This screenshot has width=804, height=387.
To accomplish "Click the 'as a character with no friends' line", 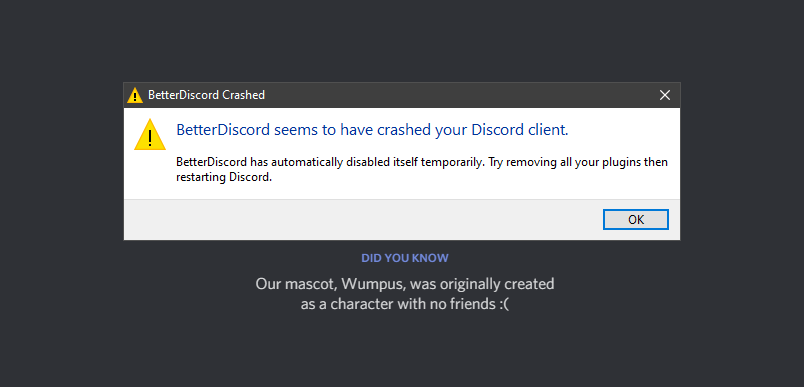I will 397,304.
